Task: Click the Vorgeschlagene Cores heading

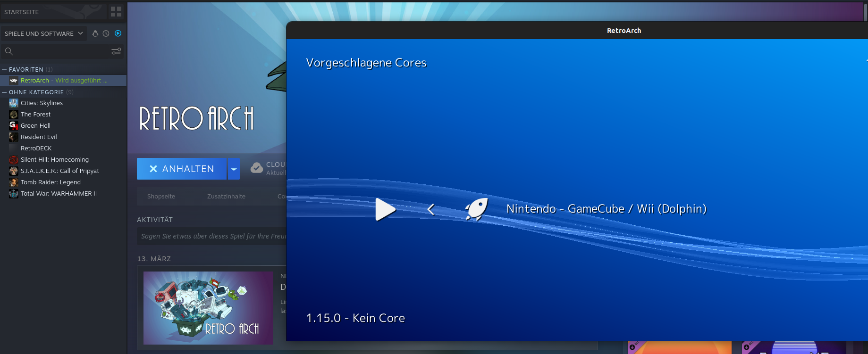Action: pyautogui.click(x=366, y=63)
